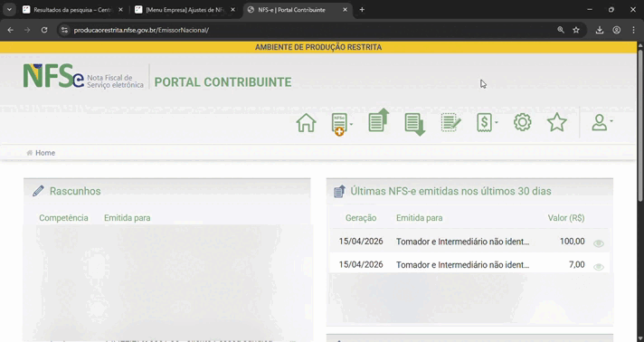Open browser downloads icon
The width and height of the screenshot is (644, 342).
[x=600, y=30]
